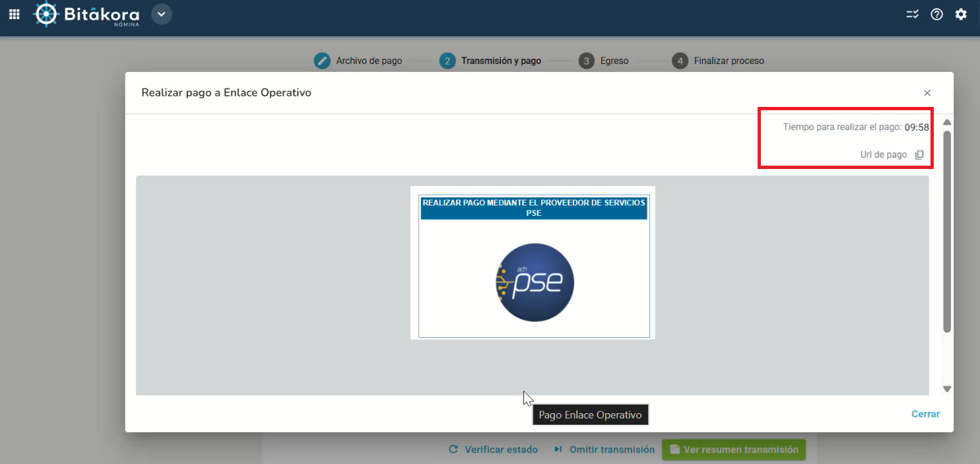Click the Verificar estado button
Screen dimensions: 980x464
tap(493, 449)
